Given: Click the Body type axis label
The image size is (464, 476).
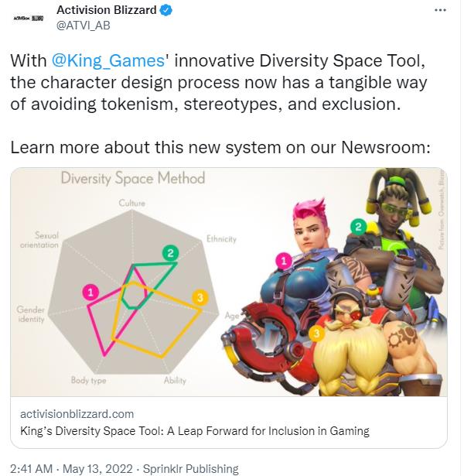Looking at the screenshot, I should (89, 380).
